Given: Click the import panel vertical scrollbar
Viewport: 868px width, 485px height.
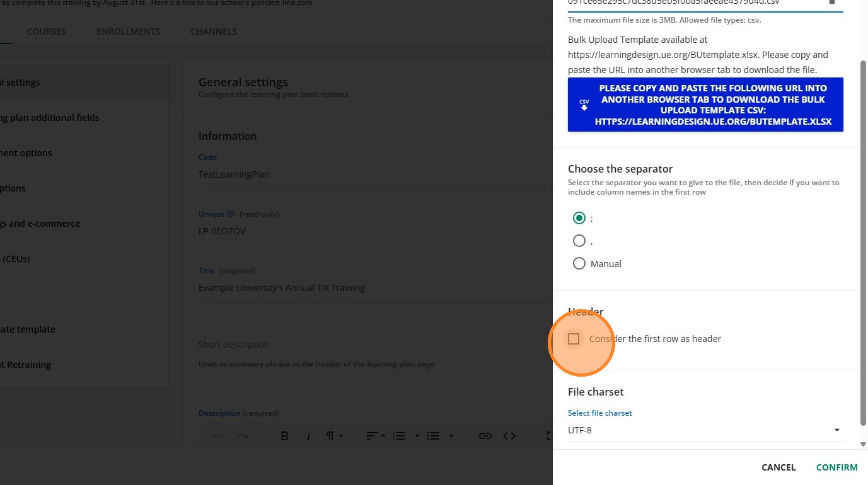Looking at the screenshot, I should click(x=864, y=243).
